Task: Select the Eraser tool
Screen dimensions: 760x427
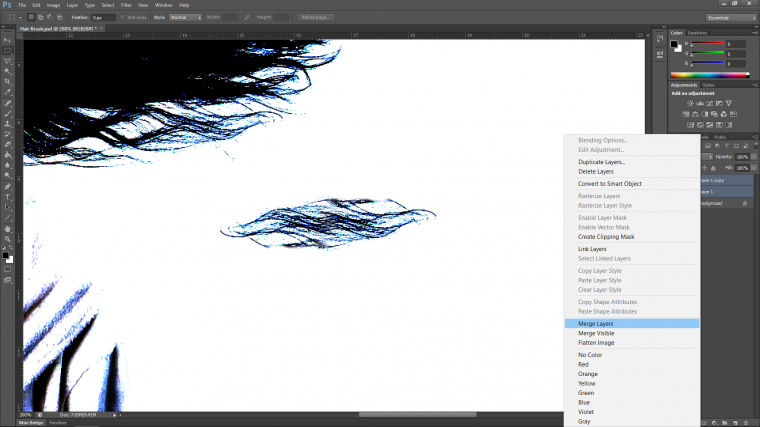Action: tap(7, 144)
